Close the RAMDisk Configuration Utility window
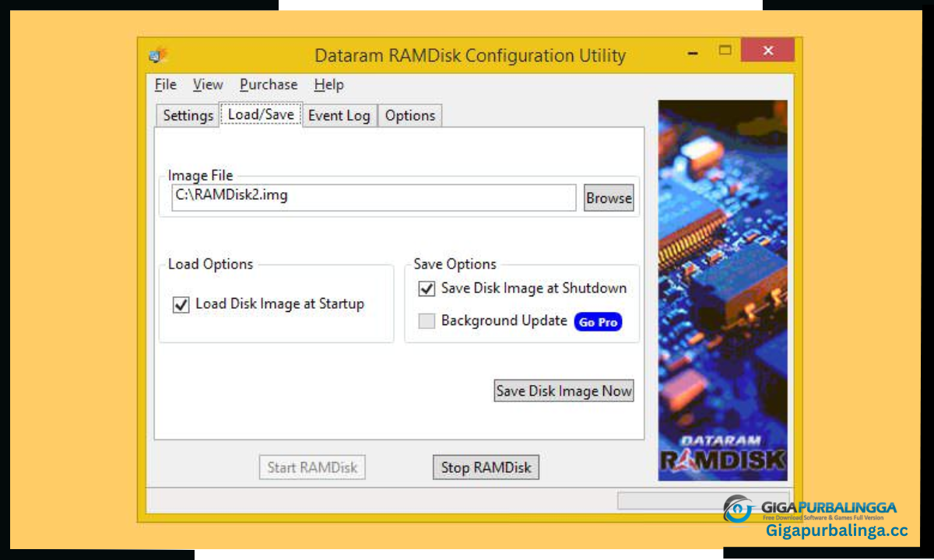934x560 pixels. (x=767, y=51)
